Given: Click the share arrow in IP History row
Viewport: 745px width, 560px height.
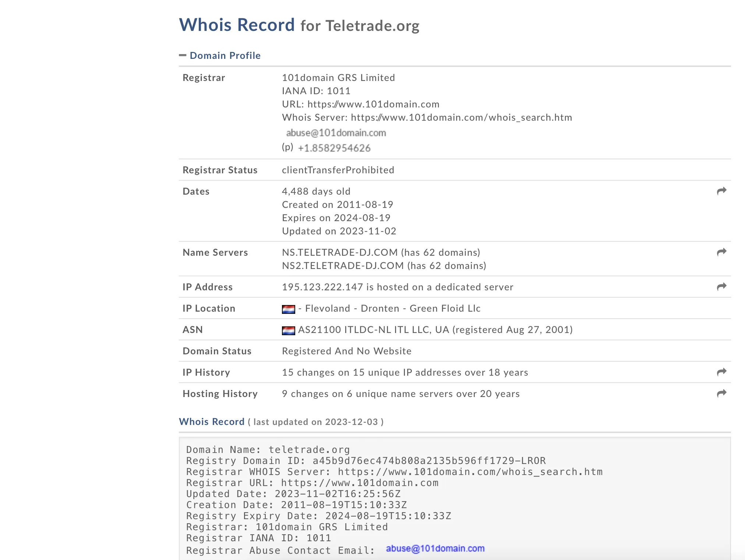Looking at the screenshot, I should [721, 372].
